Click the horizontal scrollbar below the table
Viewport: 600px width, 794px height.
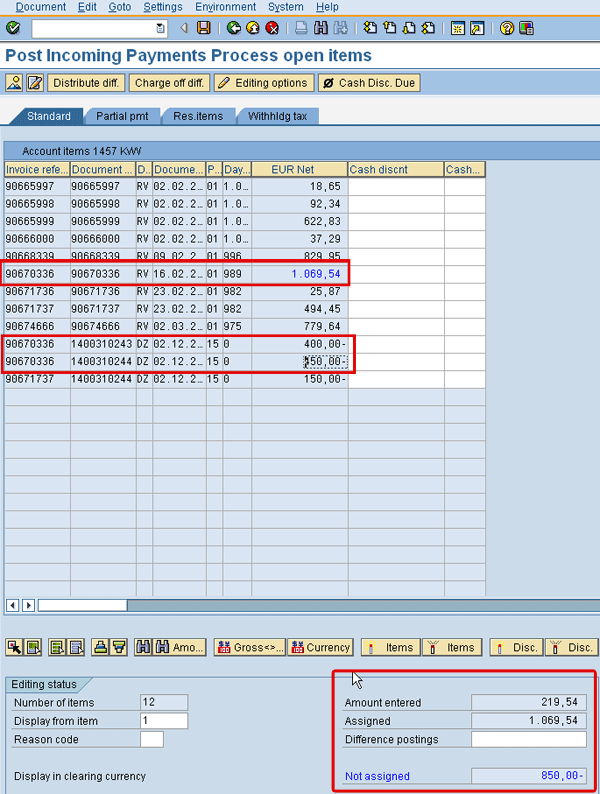[x=300, y=605]
